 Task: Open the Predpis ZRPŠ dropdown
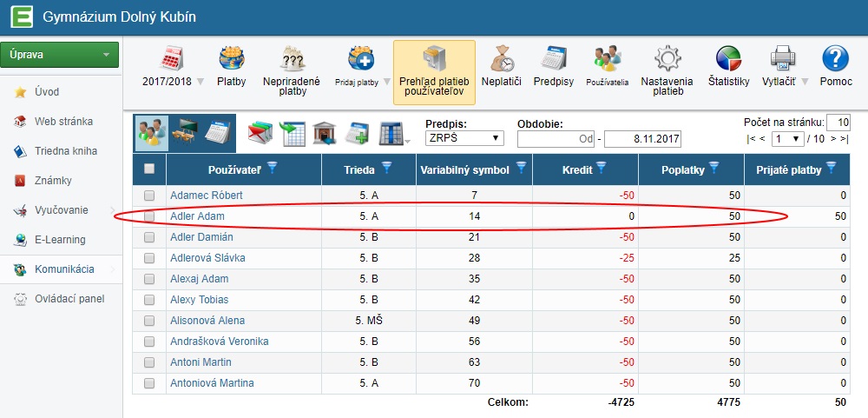click(464, 138)
